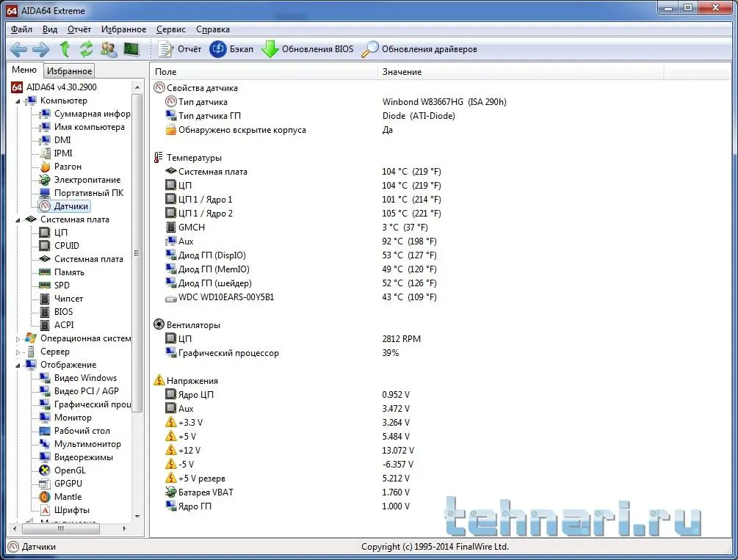Select Имя компьютера tree item
The image size is (738, 560).
82,126
